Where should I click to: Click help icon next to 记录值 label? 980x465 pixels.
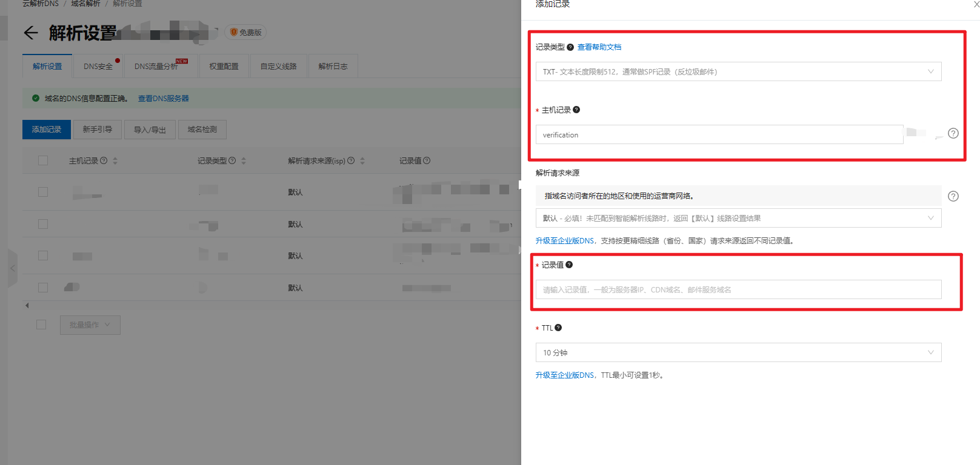click(x=569, y=265)
